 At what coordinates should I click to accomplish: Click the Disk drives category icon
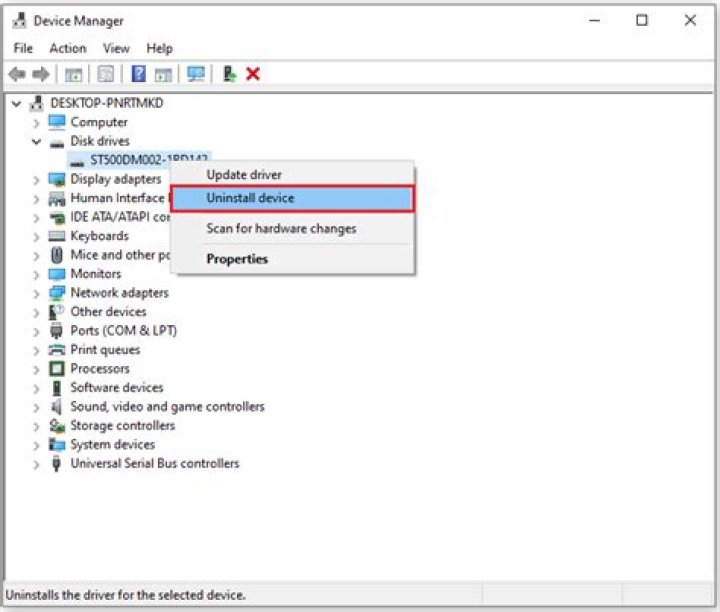tap(57, 143)
